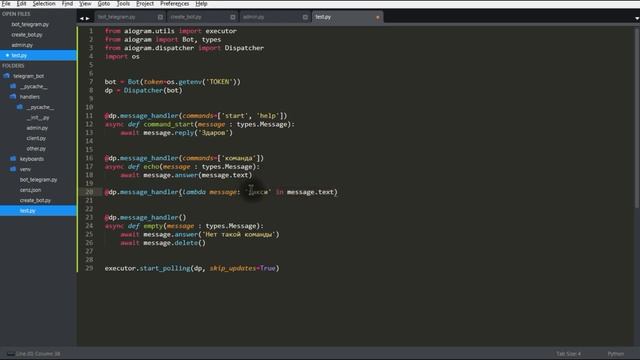Image resolution: width=640 pixels, height=360 pixels.
Task: Click the previous tab arrow
Action: (82, 18)
